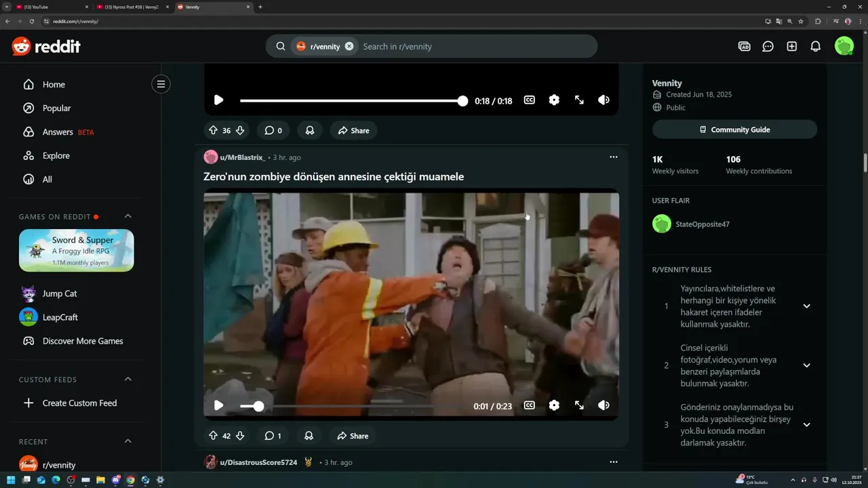Share the post with 36 votes

point(353,130)
